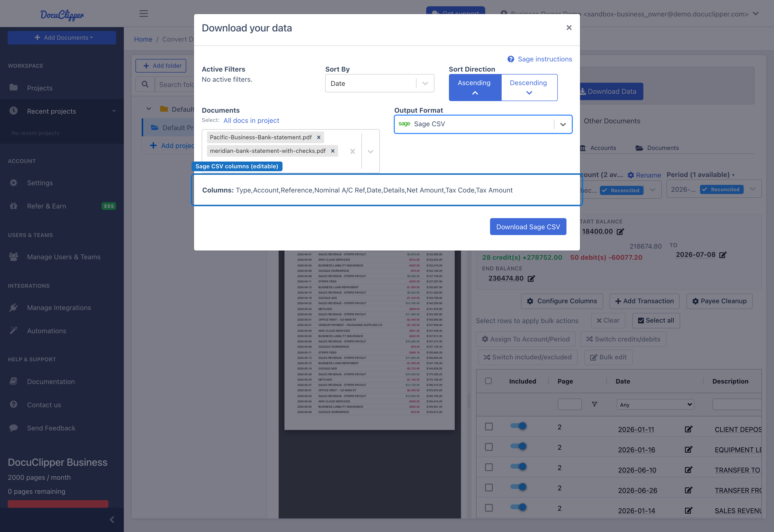Click Rename account link
The height and width of the screenshot is (532, 774).
point(644,175)
